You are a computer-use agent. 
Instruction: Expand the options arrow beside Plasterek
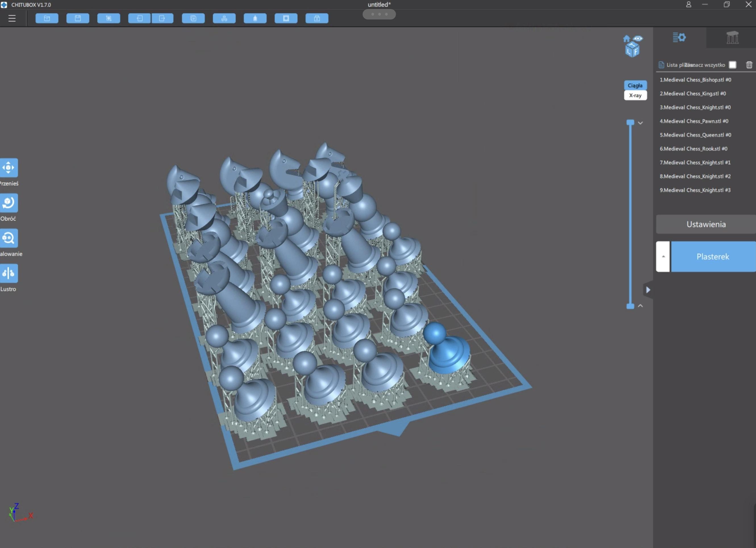point(663,256)
